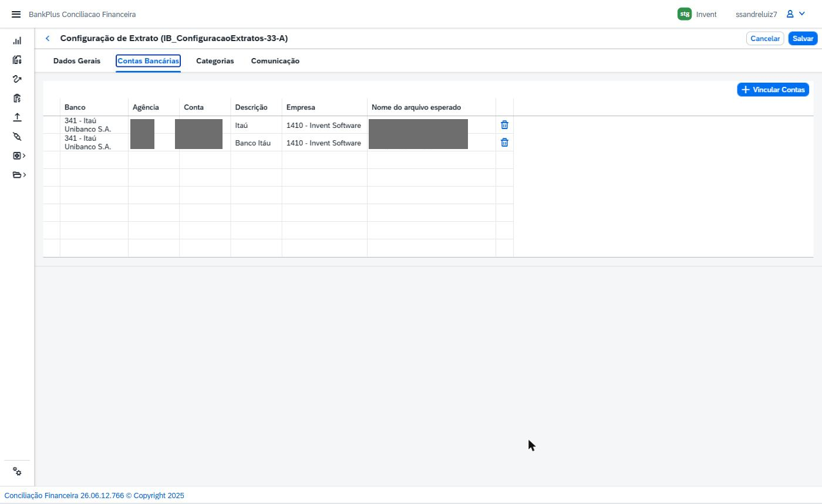The image size is (822, 504).
Task: Click the Cancelar button
Action: coord(765,38)
